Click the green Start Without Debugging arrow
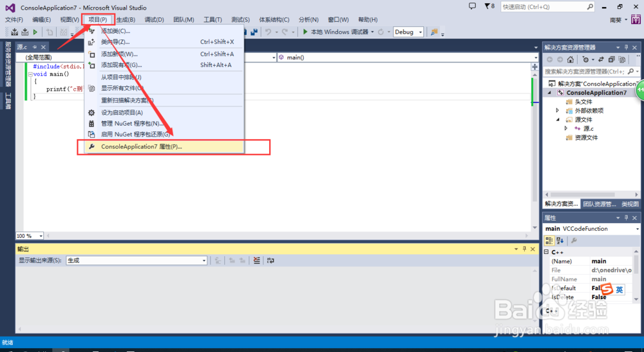The width and height of the screenshot is (644, 352). click(35, 32)
